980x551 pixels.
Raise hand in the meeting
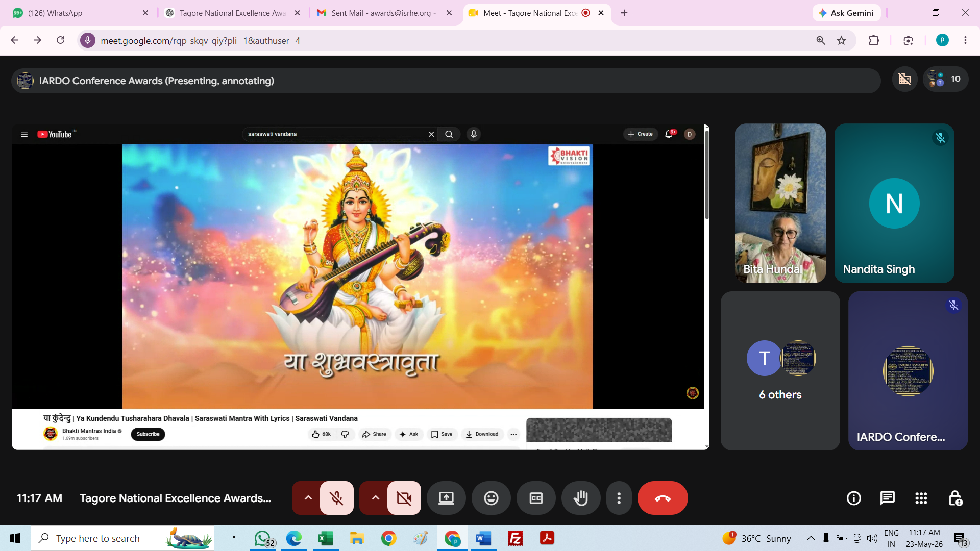581,498
